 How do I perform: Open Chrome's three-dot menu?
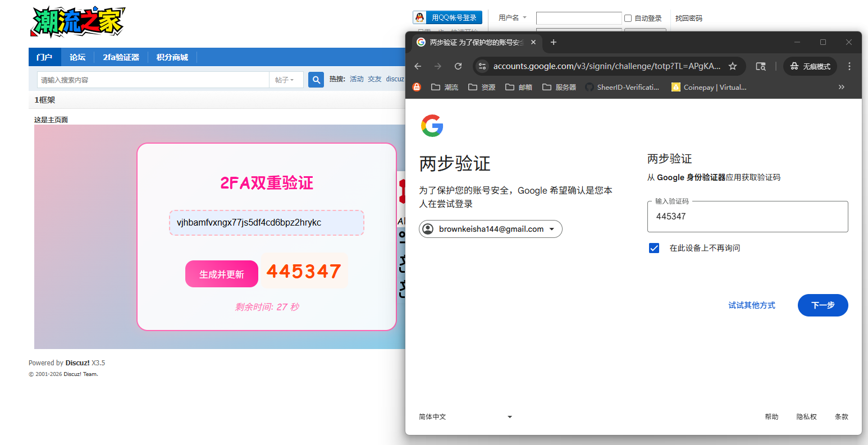(849, 66)
